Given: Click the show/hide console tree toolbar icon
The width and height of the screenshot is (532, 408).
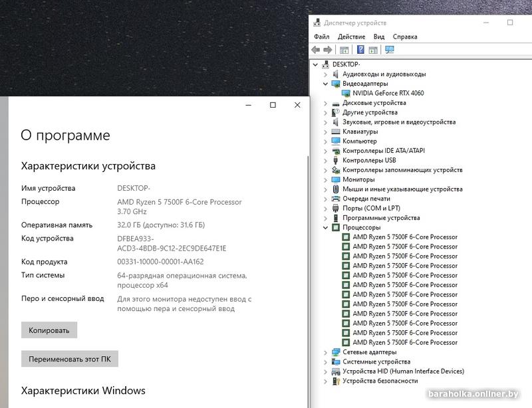Looking at the screenshot, I should coord(344,50).
